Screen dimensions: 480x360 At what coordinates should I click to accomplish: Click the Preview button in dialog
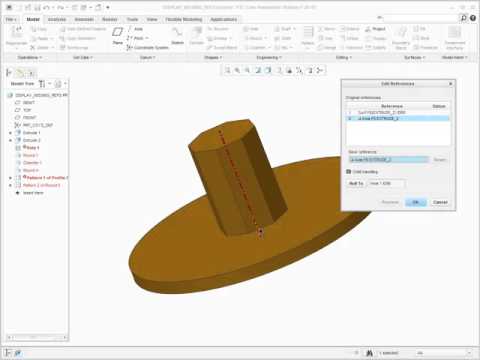(x=390, y=202)
